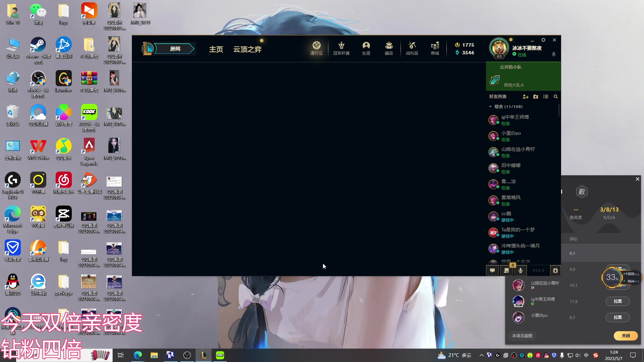Click the 本场无截图 button

522,336
